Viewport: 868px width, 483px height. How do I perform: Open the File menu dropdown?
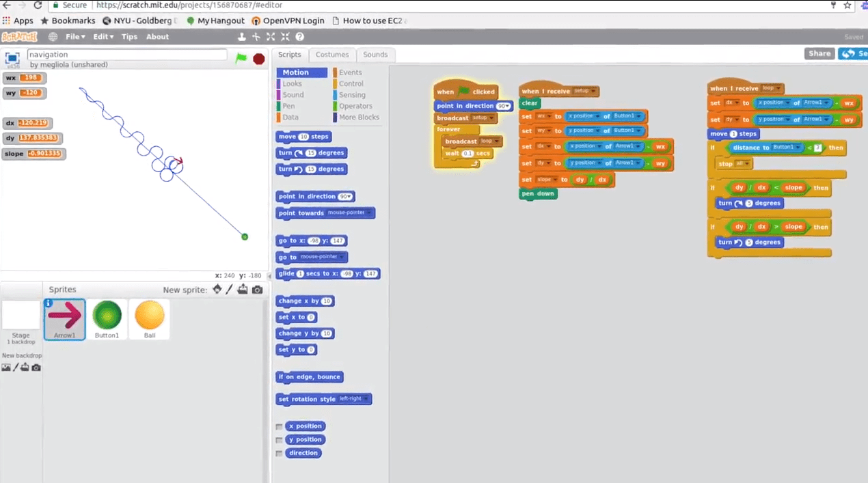click(75, 37)
